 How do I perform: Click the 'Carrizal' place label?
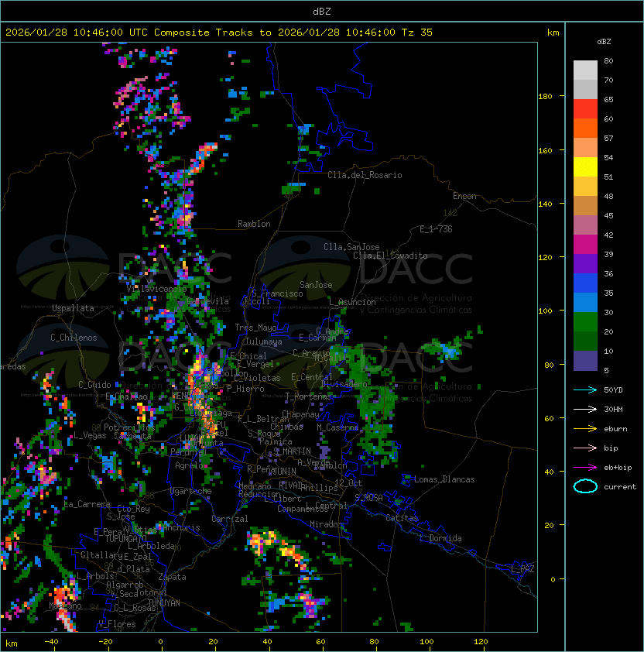pos(229,519)
